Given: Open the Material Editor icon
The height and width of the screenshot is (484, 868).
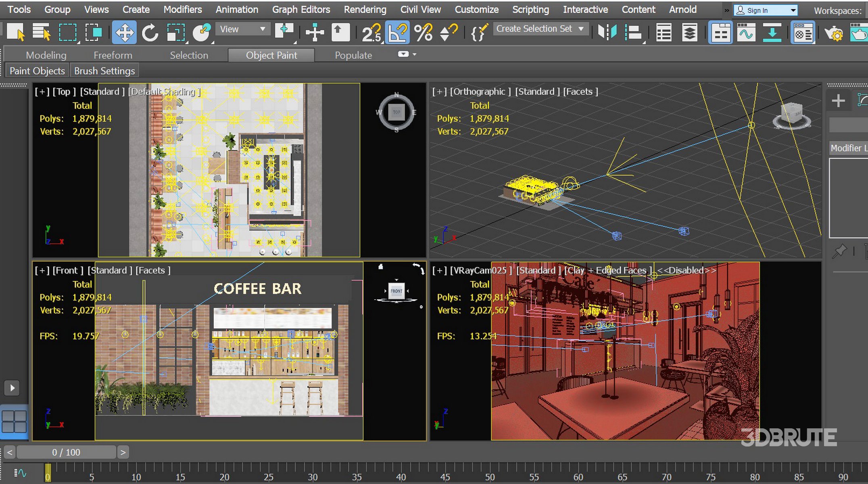Looking at the screenshot, I should click(803, 32).
